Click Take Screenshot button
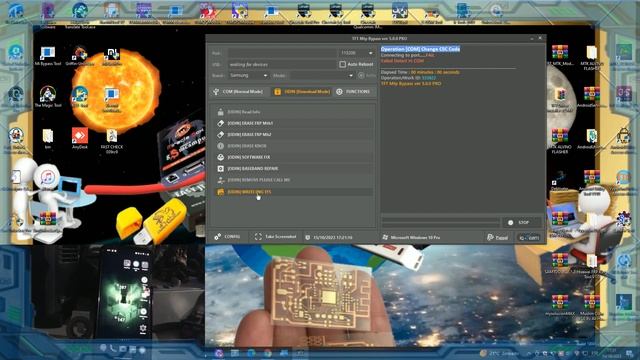This screenshot has height=360, width=640. 276,237
